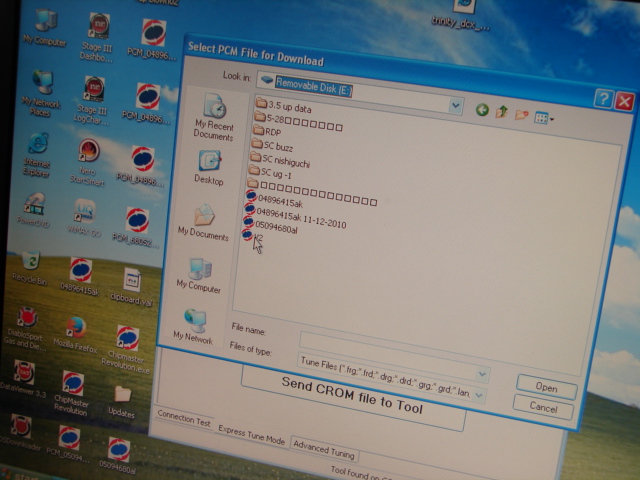This screenshot has width=640, height=480.
Task: Select the SC ug -1 folder
Action: (271, 172)
